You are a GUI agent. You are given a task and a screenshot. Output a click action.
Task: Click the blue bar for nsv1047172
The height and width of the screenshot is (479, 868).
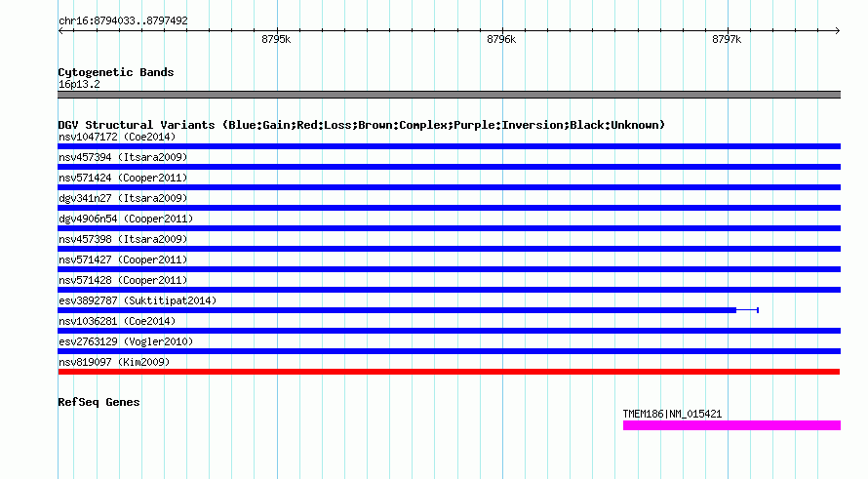pyautogui.click(x=449, y=146)
